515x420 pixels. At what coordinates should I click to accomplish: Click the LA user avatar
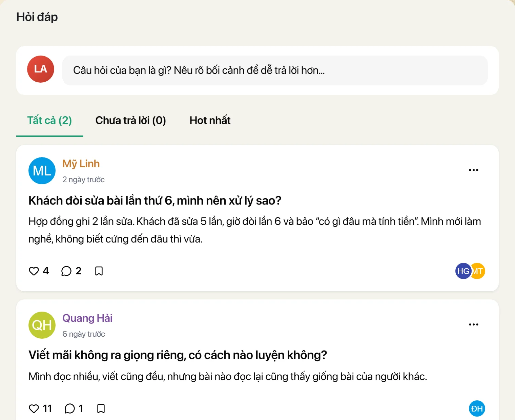coord(41,69)
